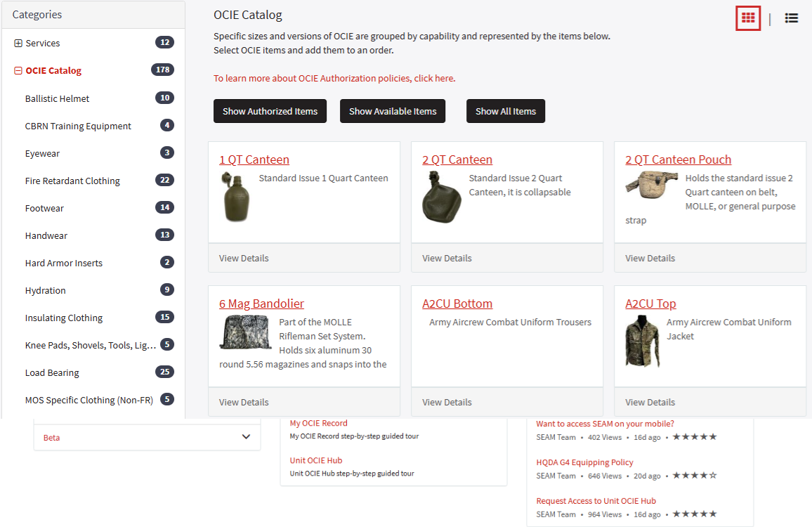Image resolution: width=812 pixels, height=527 pixels.
Task: Open OCIE Authorization policies link
Action: click(334, 79)
